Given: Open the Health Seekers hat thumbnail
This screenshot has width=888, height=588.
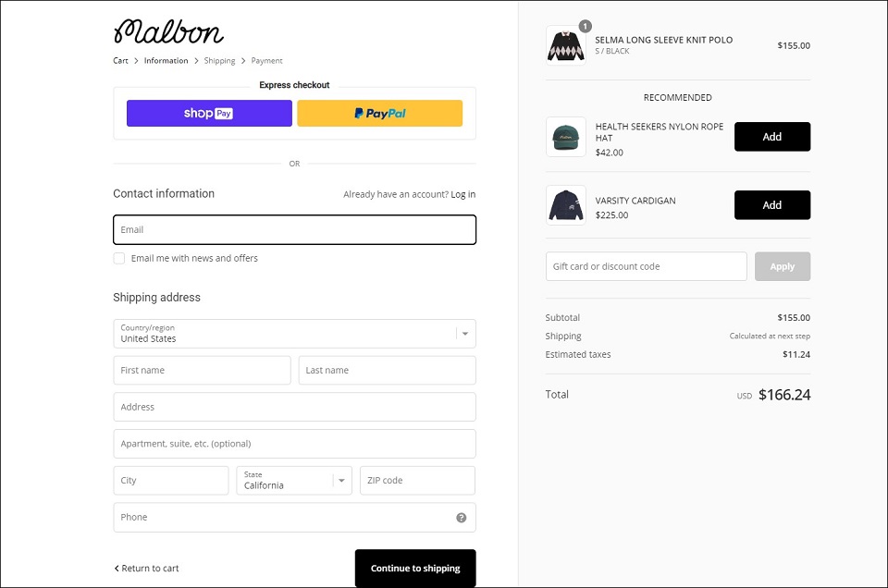Looking at the screenshot, I should pos(566,137).
